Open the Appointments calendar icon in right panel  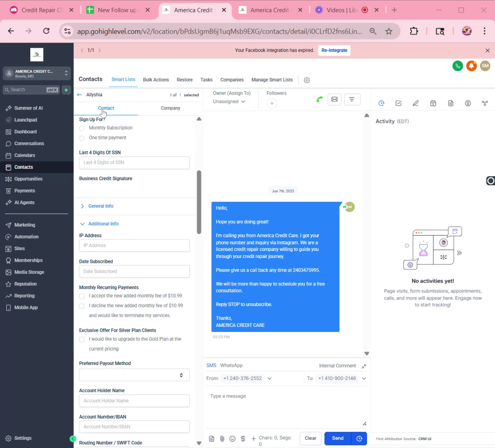tap(433, 103)
